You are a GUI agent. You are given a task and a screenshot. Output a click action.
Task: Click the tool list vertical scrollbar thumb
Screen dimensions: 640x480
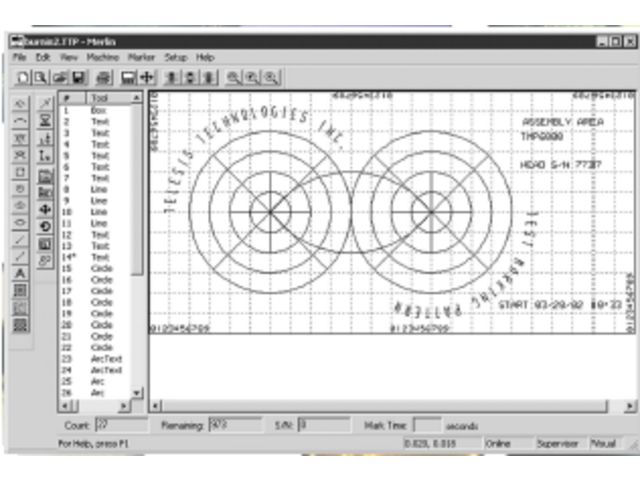pos(137,190)
